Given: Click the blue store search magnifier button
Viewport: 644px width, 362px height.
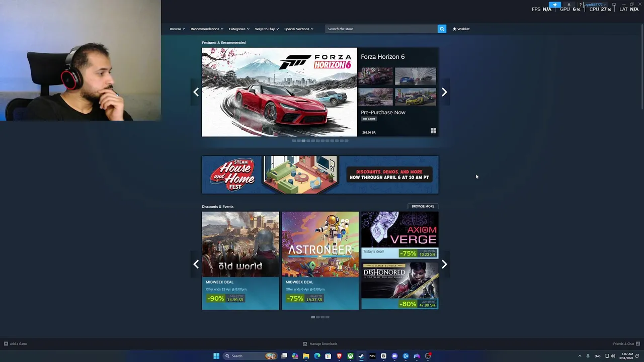Looking at the screenshot, I should [442, 29].
